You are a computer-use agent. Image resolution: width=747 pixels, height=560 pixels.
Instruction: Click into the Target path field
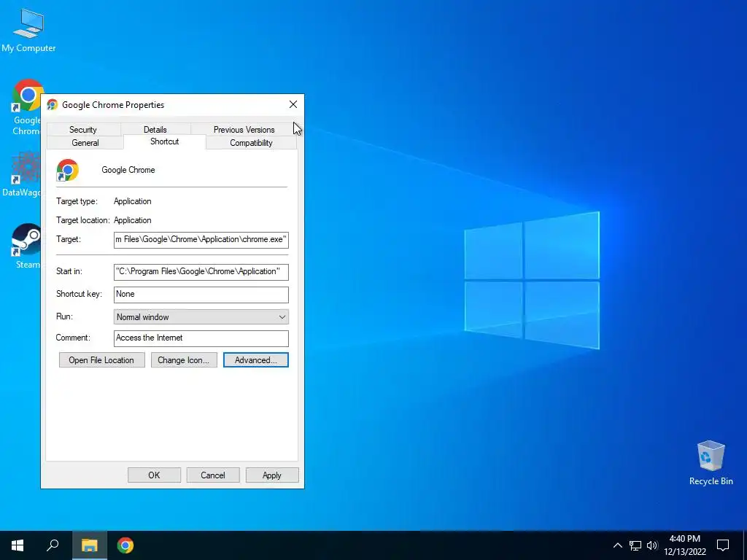coord(201,239)
